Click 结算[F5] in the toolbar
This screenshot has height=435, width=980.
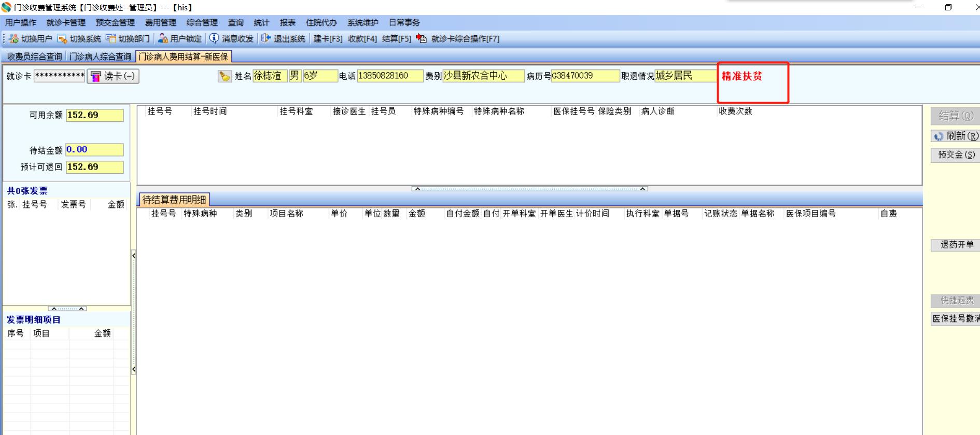point(396,39)
